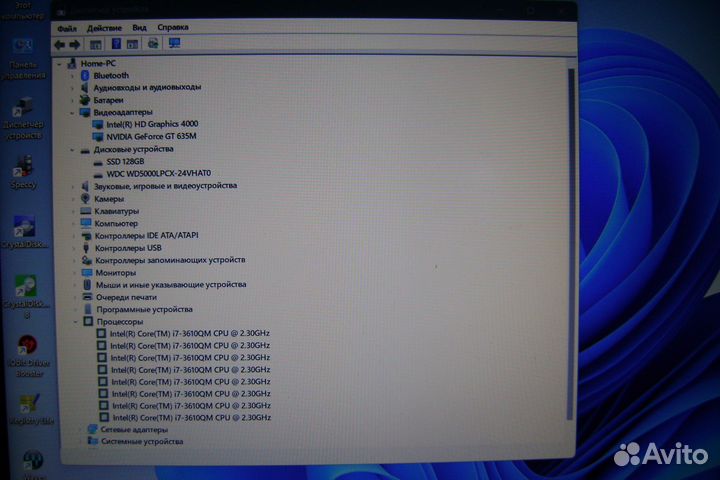The image size is (720, 480).
Task: Expand the Аудиовходы и аудиовыходы category
Action: pos(72,88)
